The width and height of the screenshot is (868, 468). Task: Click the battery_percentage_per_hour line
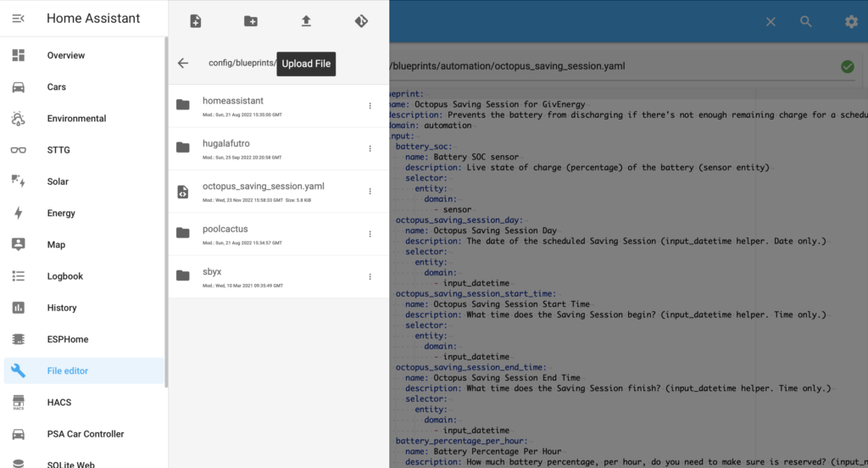(461, 441)
